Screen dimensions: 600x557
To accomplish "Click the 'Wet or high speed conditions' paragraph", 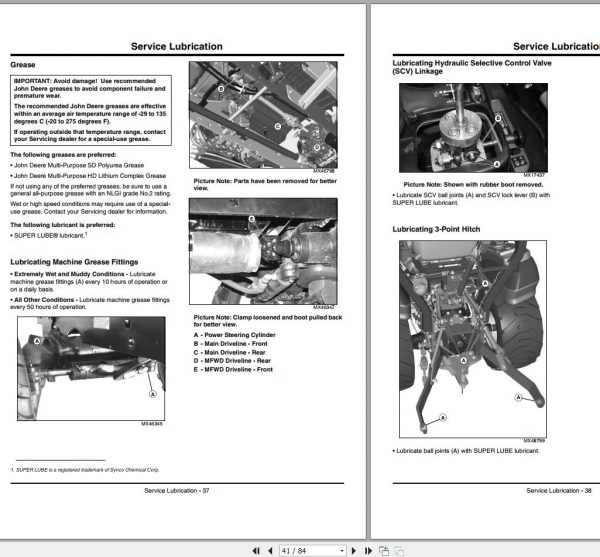I will pos(90,207).
